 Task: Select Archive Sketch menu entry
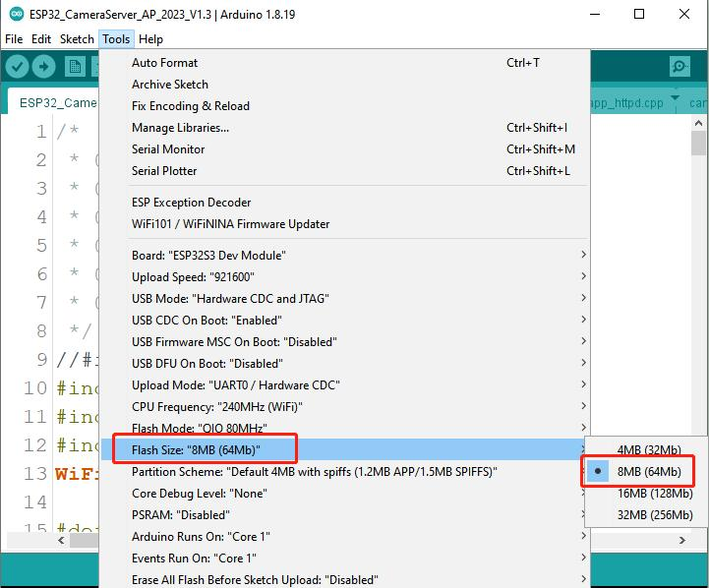(345, 85)
